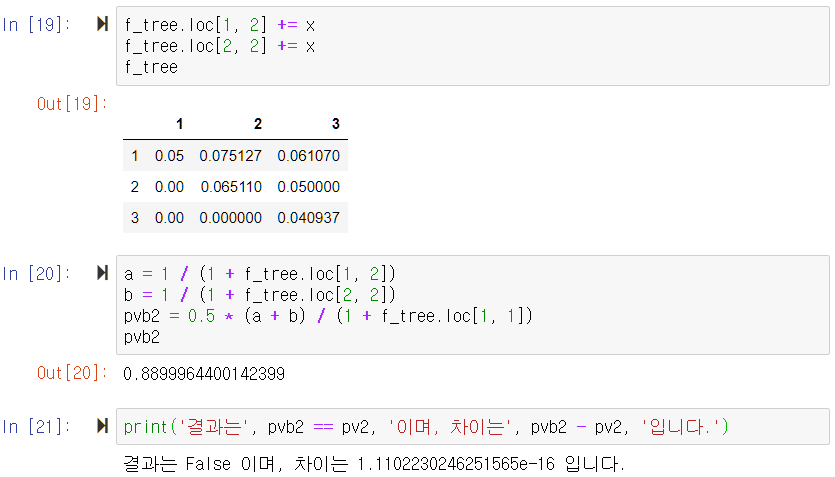Click table column header 3
The image size is (835, 477).
click(335, 124)
